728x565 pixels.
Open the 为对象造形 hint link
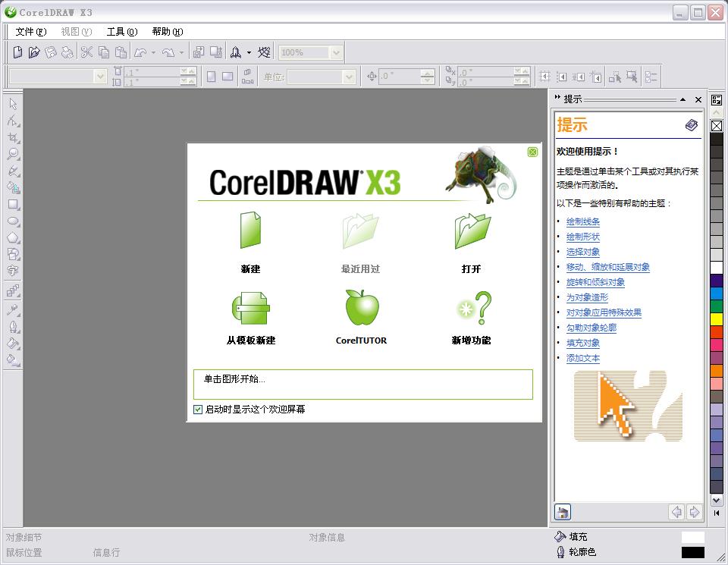pyautogui.click(x=587, y=297)
